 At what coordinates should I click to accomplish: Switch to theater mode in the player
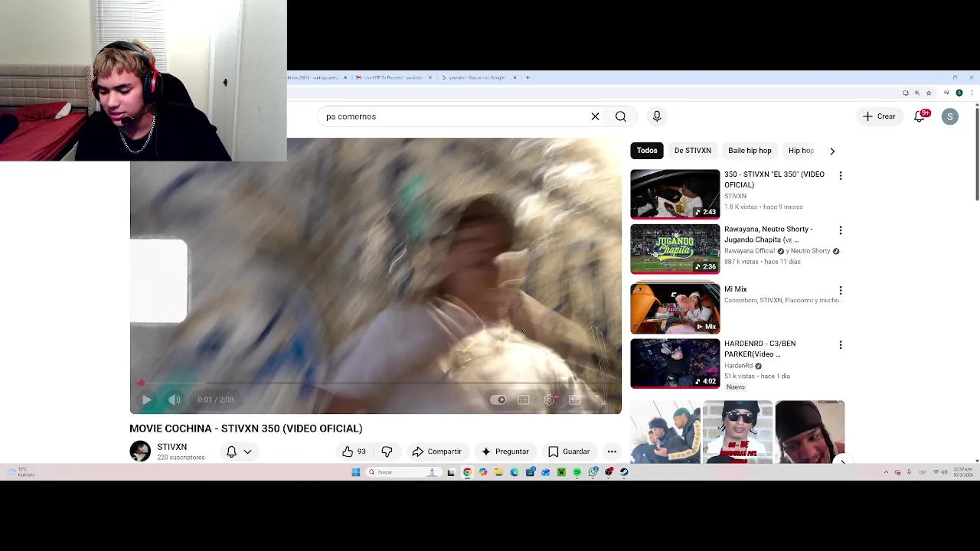pos(575,399)
